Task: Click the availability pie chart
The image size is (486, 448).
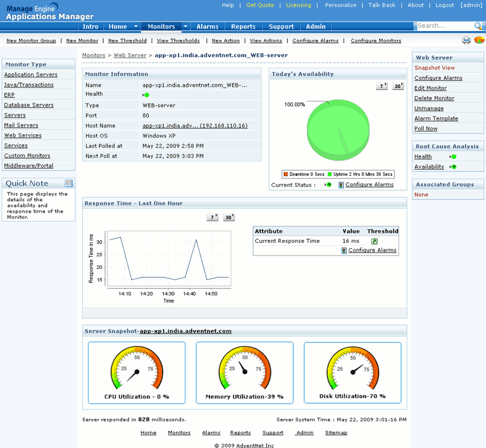Action: tap(338, 130)
